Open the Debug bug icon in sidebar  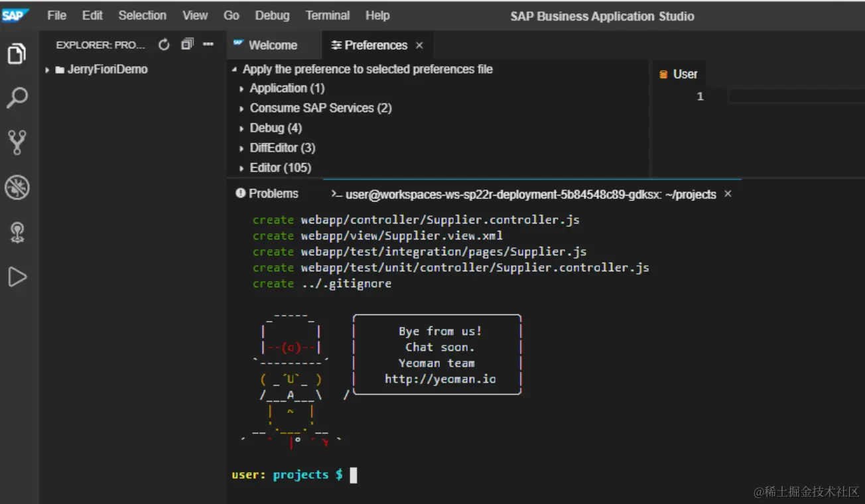coord(17,188)
